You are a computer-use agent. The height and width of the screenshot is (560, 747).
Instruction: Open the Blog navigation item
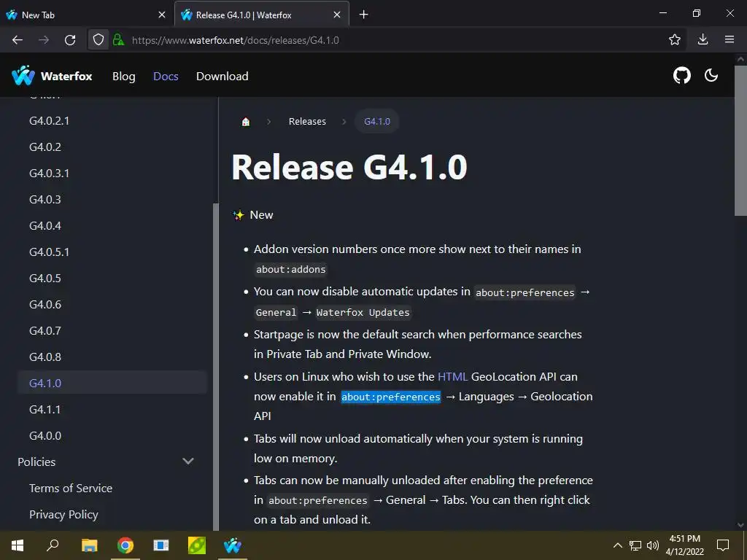click(124, 76)
